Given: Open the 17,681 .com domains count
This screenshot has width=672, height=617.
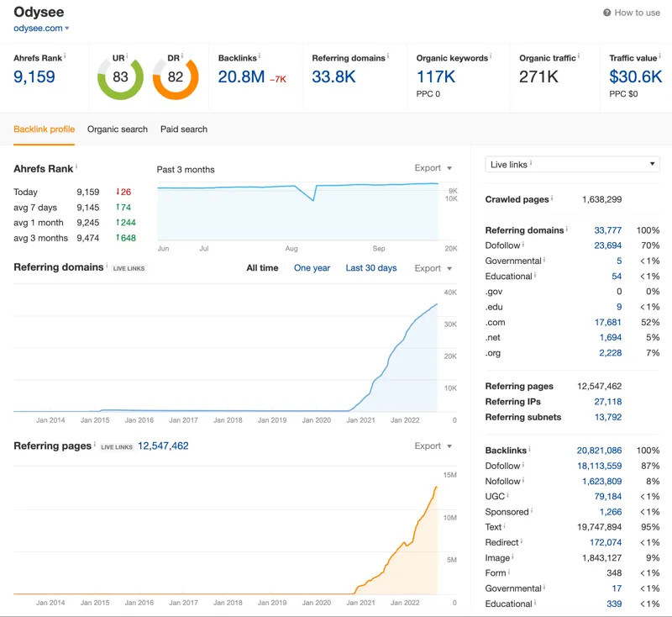Looking at the screenshot, I should click(x=607, y=322).
